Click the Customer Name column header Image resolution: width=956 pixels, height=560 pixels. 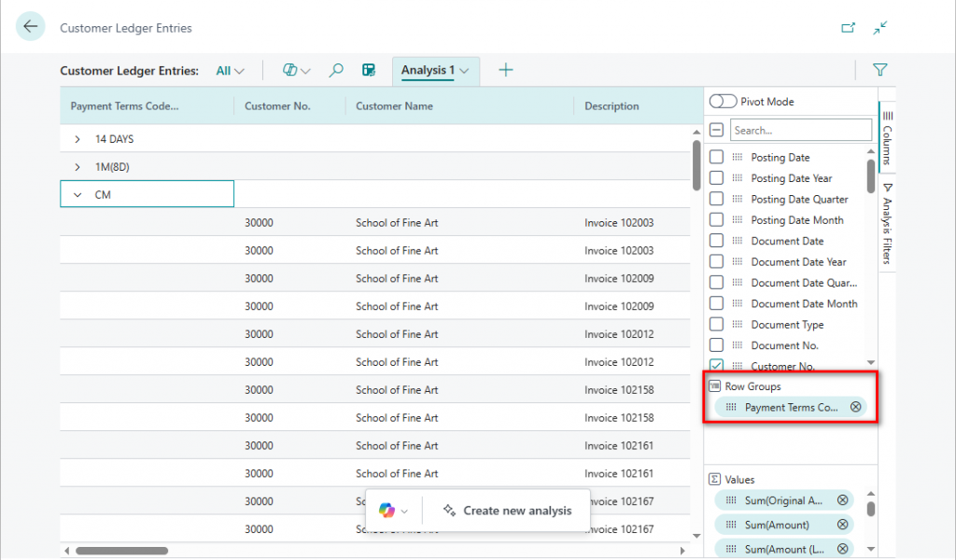[394, 106]
